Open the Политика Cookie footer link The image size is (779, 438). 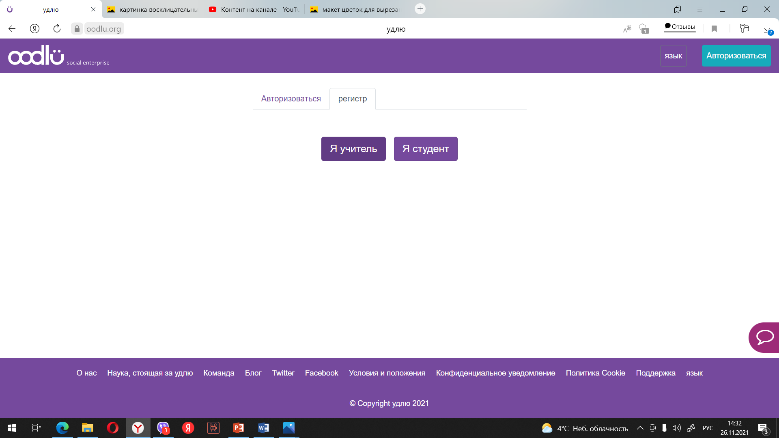[595, 373]
